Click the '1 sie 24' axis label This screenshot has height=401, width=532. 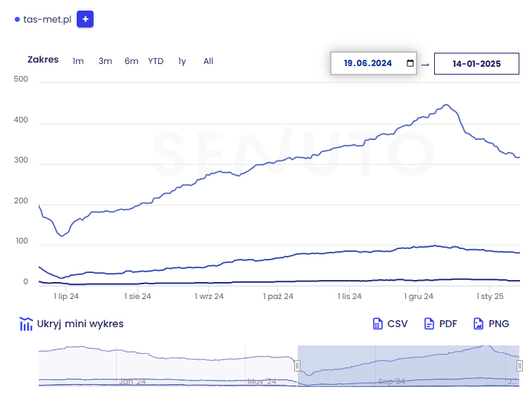[x=137, y=296]
